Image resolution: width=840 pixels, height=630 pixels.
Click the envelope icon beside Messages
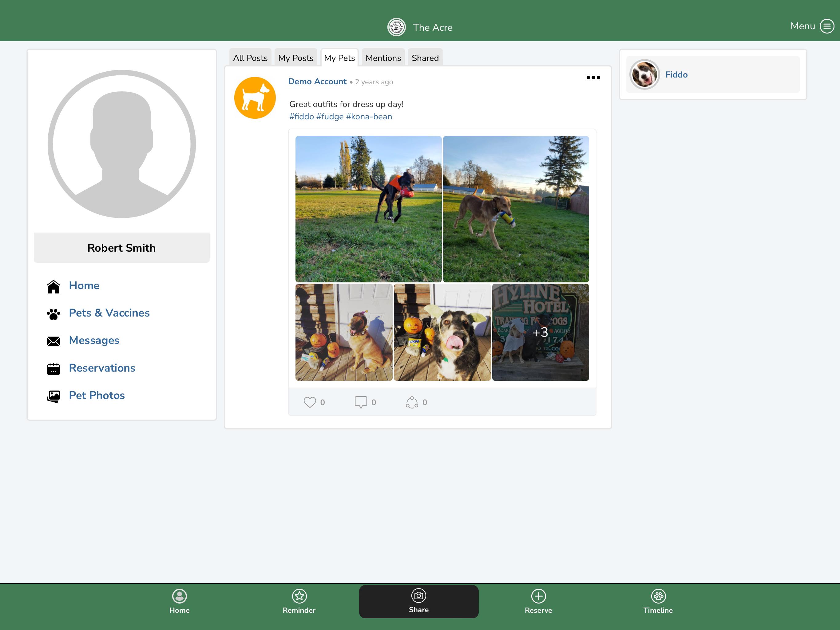pos(53,341)
